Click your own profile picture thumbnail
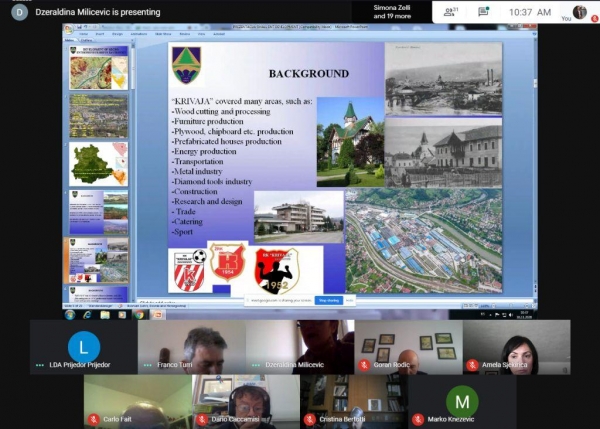This screenshot has width=600, height=429. [580, 12]
